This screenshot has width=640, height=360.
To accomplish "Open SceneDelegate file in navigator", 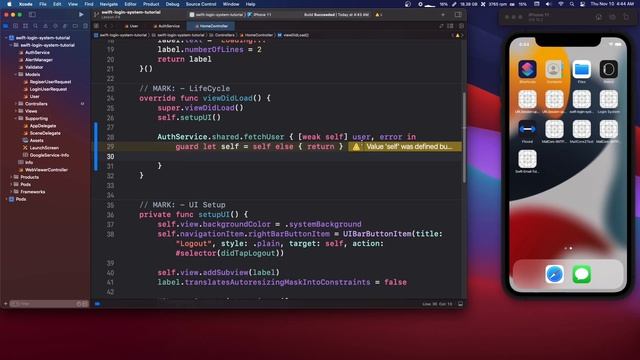I will 45,133.
